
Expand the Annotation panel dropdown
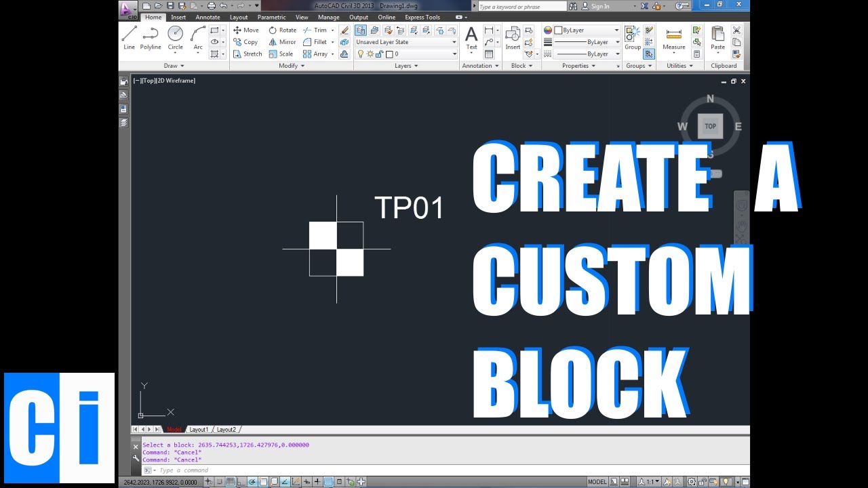click(480, 66)
